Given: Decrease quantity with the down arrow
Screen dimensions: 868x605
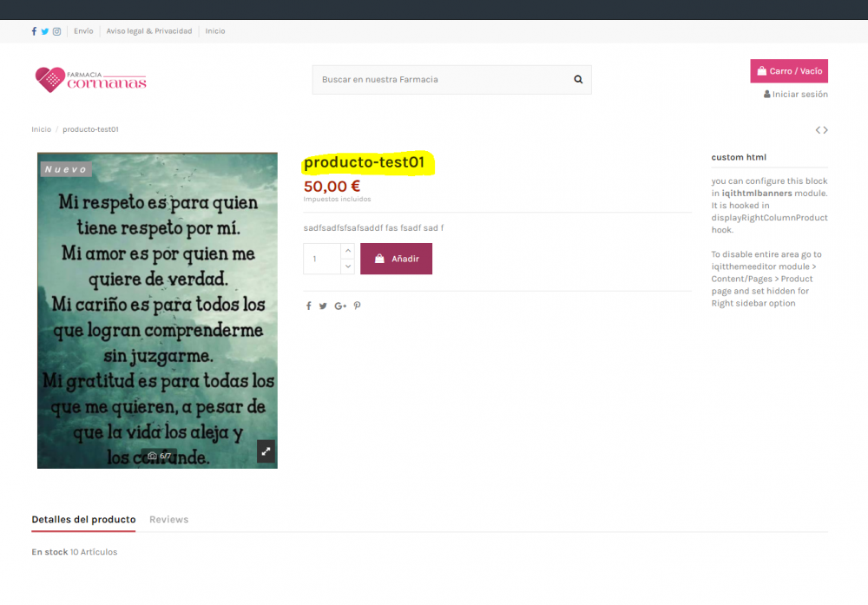Looking at the screenshot, I should point(347,266).
